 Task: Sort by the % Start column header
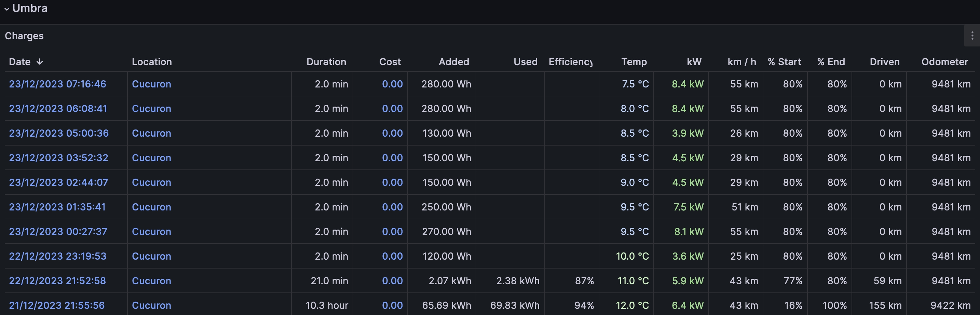point(784,62)
